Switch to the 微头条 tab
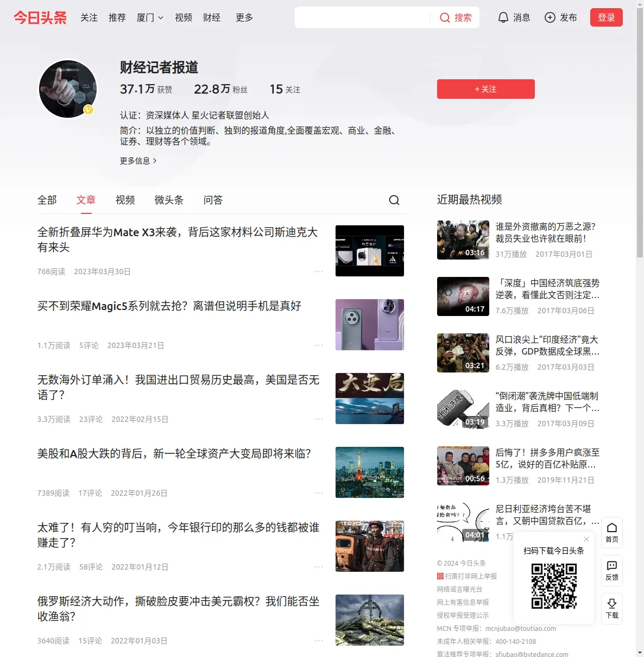 169,200
